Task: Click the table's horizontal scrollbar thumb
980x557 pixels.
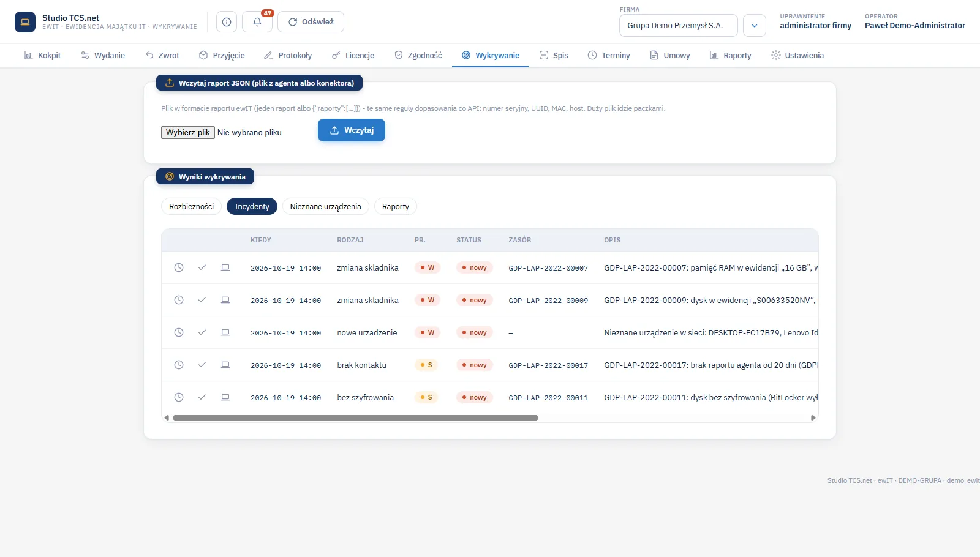Action: click(355, 418)
